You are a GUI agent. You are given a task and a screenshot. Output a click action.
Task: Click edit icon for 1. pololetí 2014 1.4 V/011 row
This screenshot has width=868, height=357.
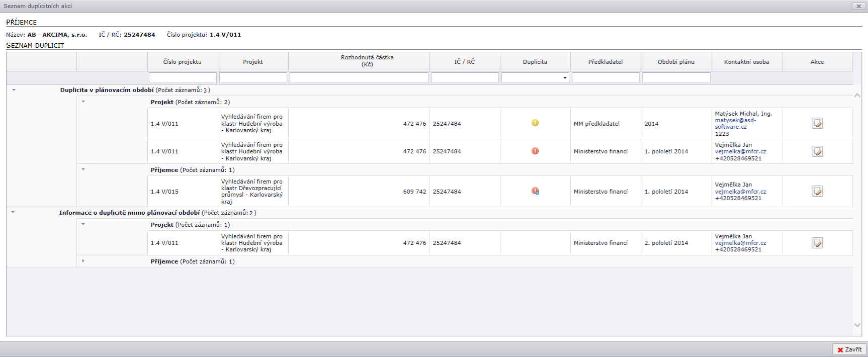click(817, 151)
